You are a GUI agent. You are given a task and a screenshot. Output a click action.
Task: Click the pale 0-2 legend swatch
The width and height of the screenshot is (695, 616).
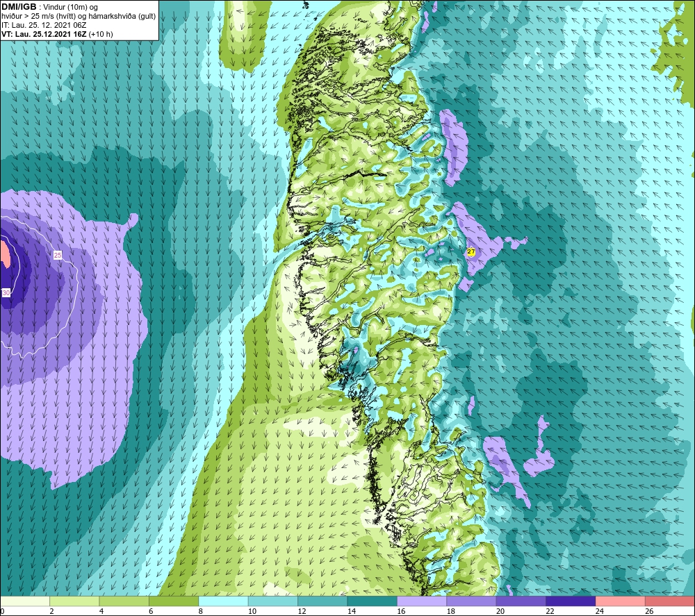(25, 601)
